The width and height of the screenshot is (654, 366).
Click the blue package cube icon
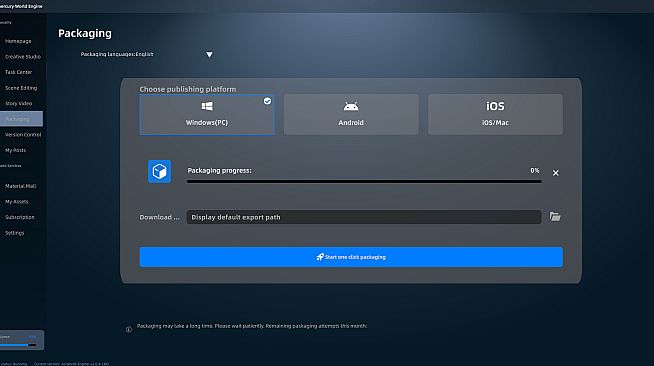click(159, 171)
